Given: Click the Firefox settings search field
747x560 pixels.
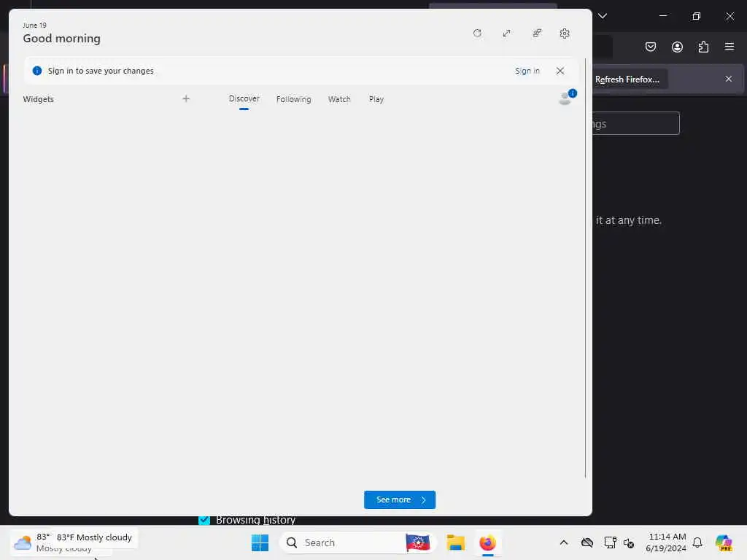Looking at the screenshot, I should click(635, 123).
